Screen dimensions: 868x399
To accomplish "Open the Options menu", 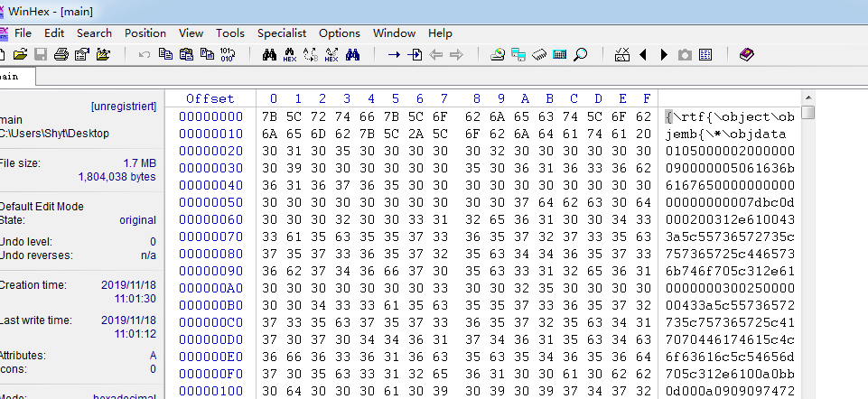I will click(x=340, y=33).
